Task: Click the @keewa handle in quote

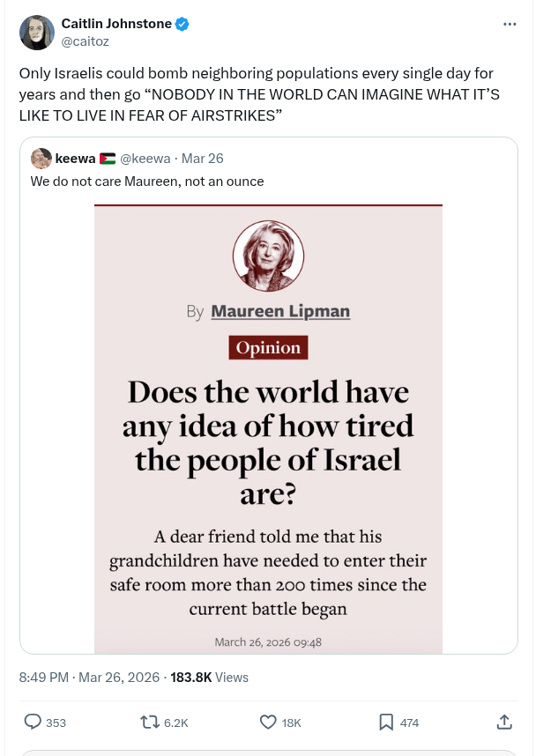Action: click(145, 159)
